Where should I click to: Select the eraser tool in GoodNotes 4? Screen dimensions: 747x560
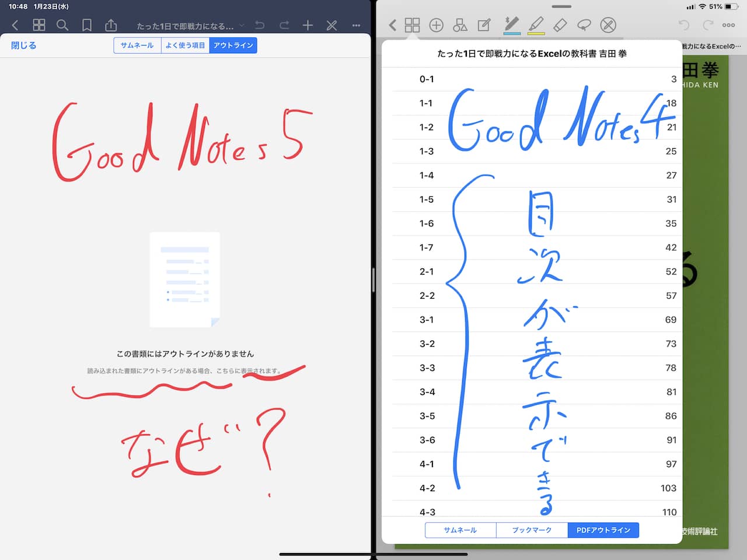tap(560, 25)
